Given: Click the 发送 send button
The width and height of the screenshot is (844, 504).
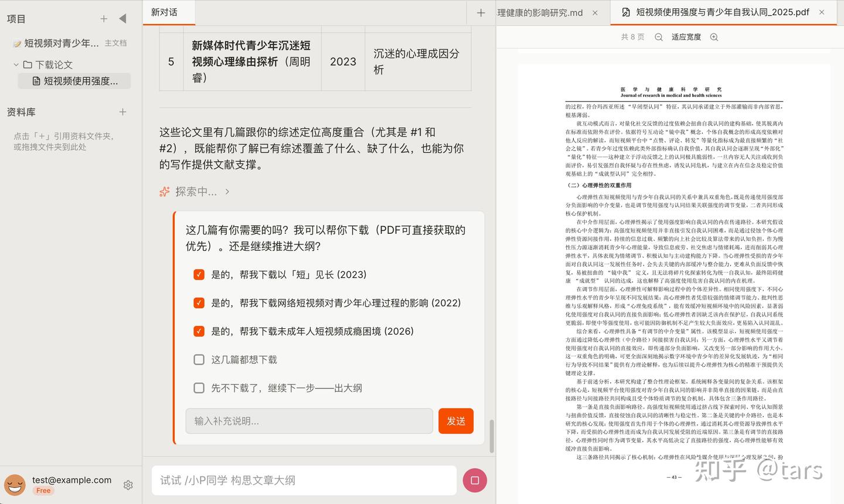Looking at the screenshot, I should click(x=455, y=421).
